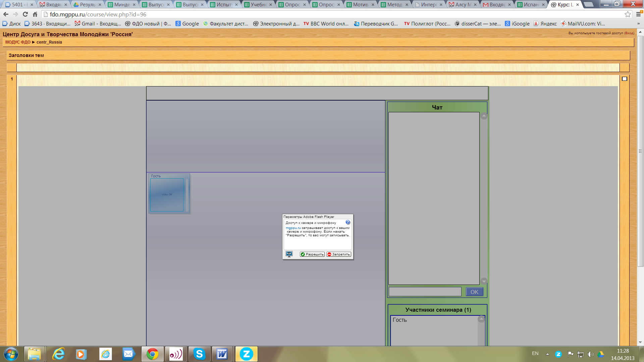Click Разрешить in Flash Player dialog

pos(312,254)
